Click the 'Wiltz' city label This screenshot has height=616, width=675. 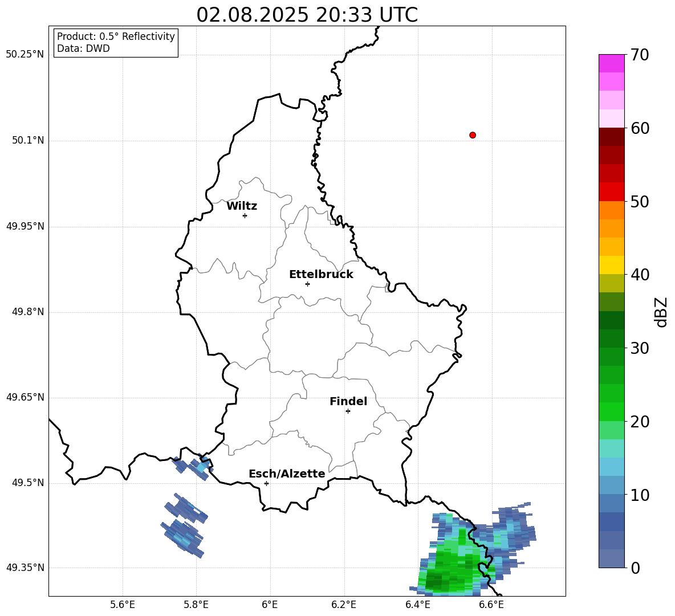(242, 206)
